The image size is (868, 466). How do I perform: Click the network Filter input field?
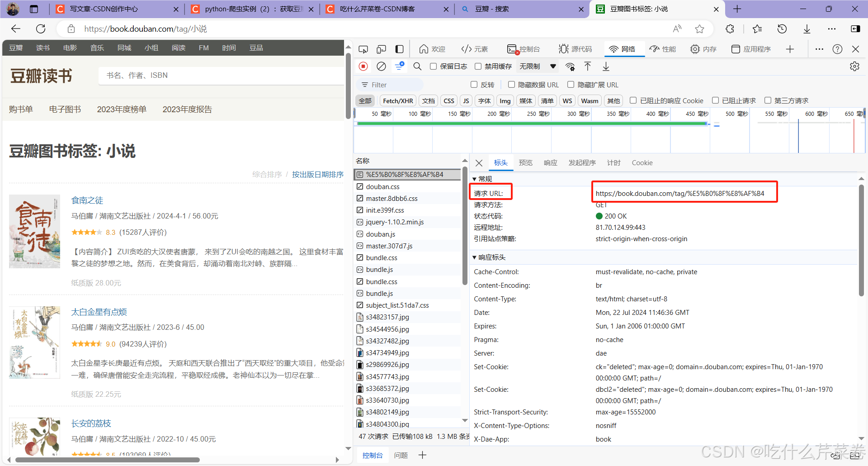[390, 85]
